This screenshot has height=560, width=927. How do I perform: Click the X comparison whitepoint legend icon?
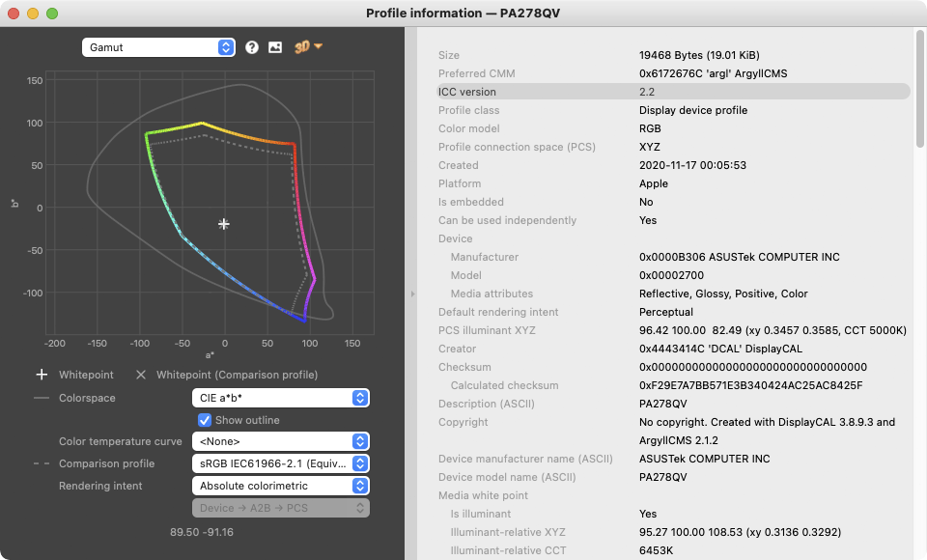141,375
